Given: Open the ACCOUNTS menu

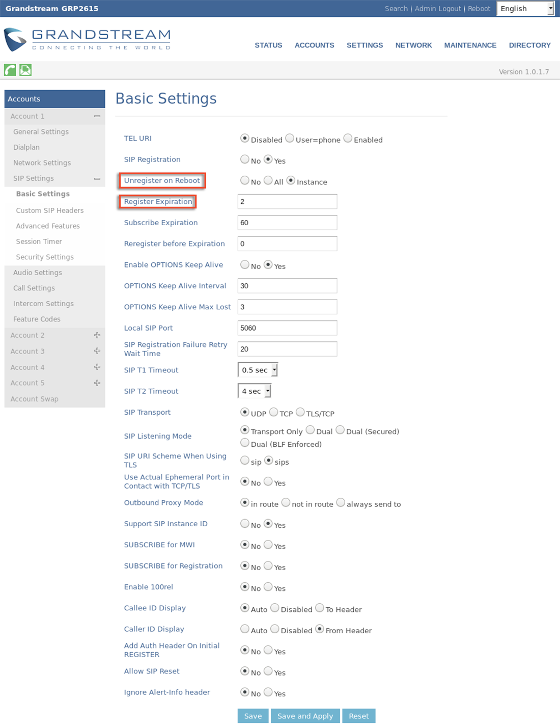Looking at the screenshot, I should (x=315, y=45).
